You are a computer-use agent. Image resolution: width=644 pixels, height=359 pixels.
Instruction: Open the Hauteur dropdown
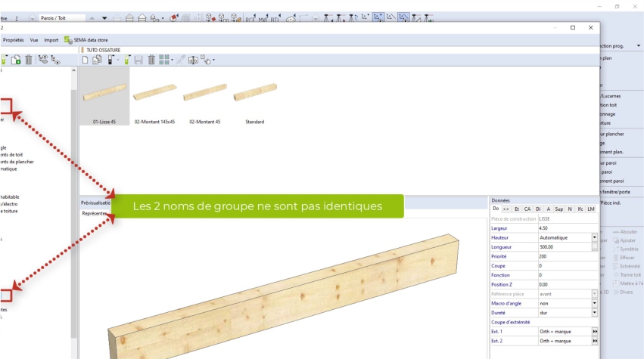coord(595,237)
